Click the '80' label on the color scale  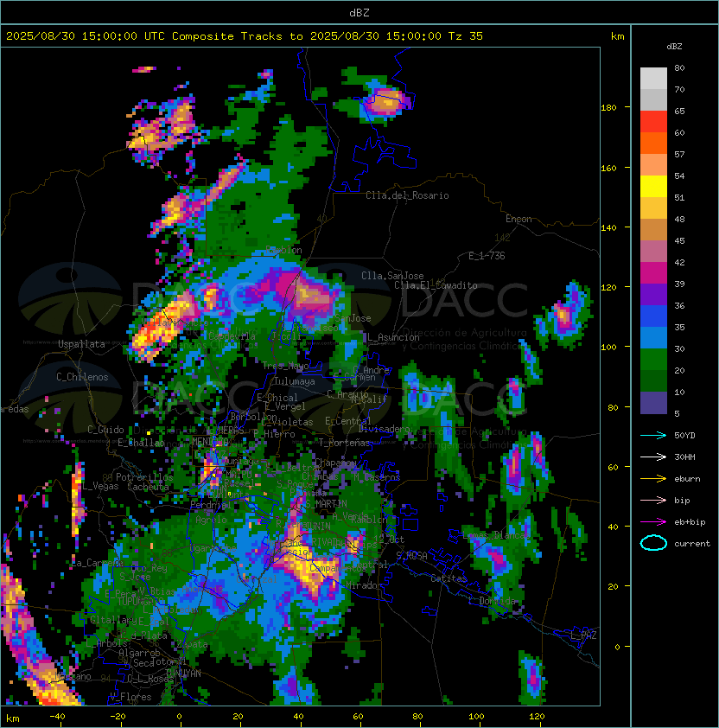[x=679, y=67]
